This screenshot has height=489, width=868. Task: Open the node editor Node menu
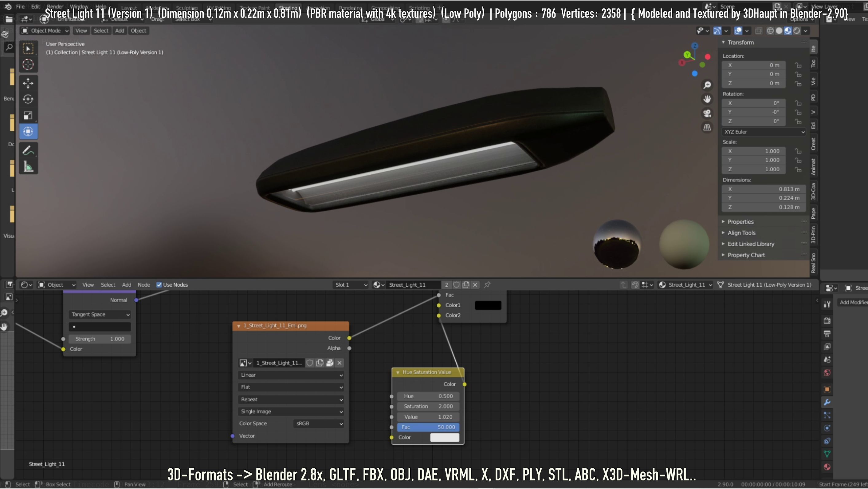pos(144,284)
